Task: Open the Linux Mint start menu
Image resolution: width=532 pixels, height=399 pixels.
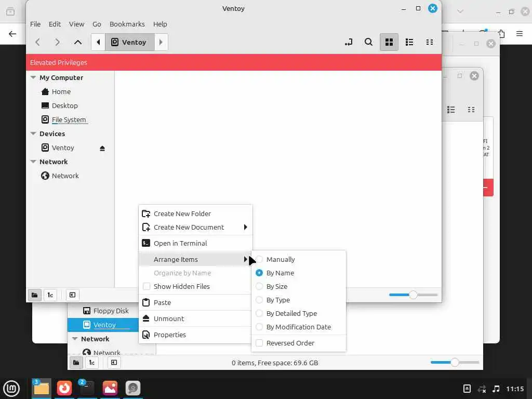Action: click(x=11, y=388)
